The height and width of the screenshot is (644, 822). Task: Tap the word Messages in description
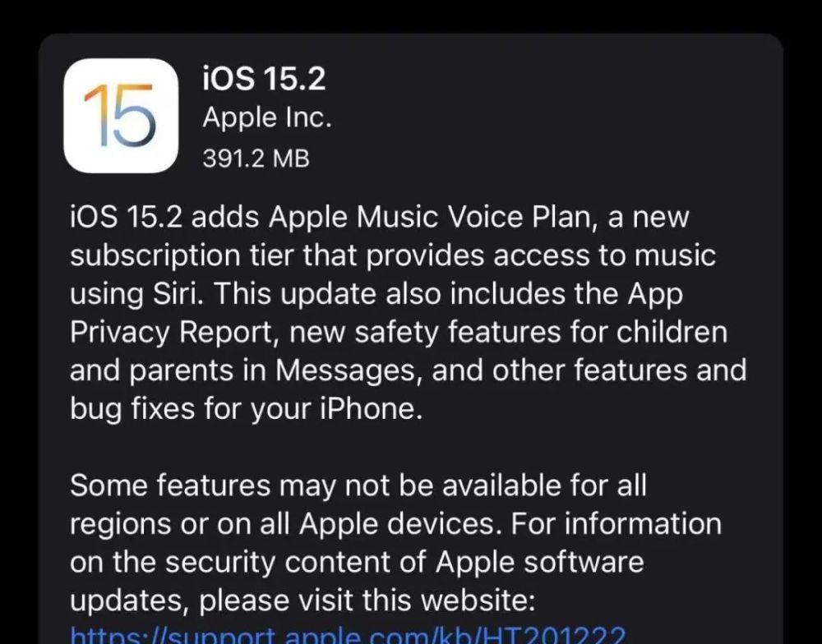coord(349,370)
